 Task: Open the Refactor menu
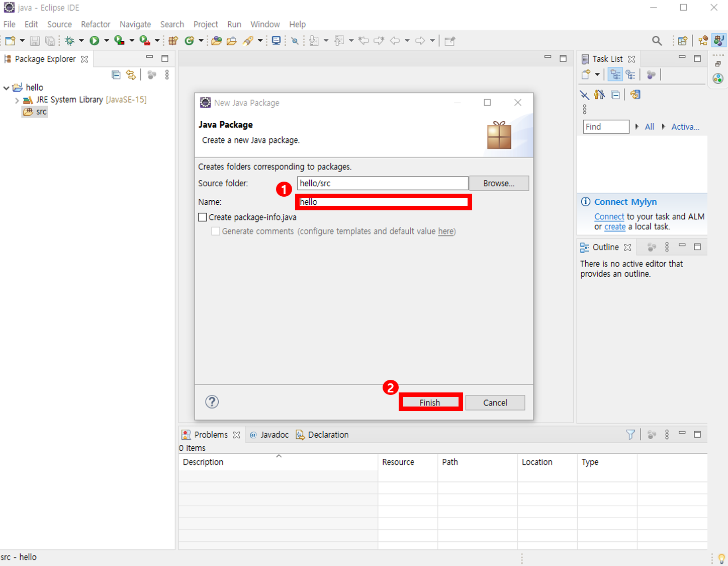coord(96,24)
